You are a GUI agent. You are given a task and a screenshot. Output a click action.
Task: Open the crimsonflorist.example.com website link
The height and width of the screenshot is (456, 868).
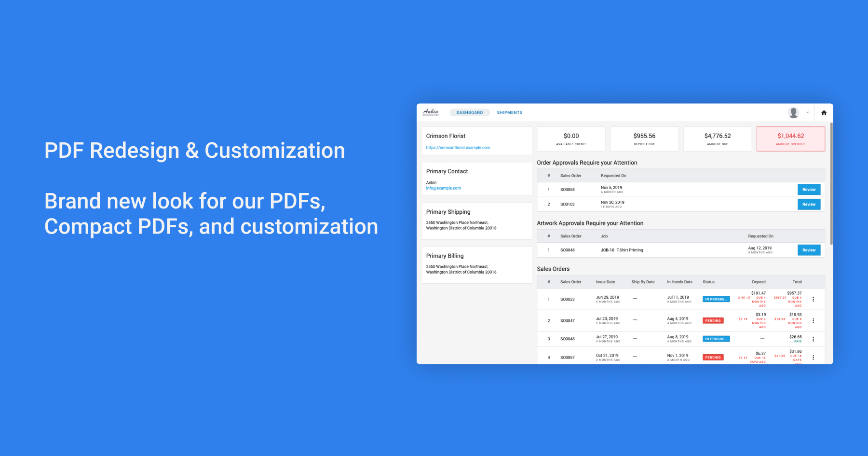click(x=458, y=148)
